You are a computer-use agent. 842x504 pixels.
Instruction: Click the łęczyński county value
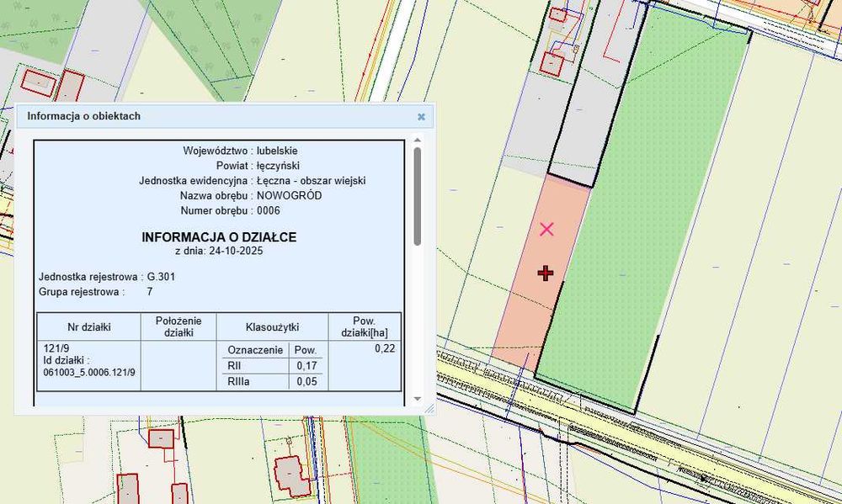pos(278,166)
